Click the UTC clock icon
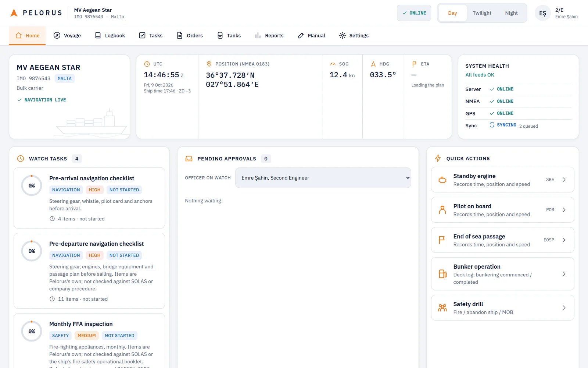588x368 pixels. click(x=147, y=64)
